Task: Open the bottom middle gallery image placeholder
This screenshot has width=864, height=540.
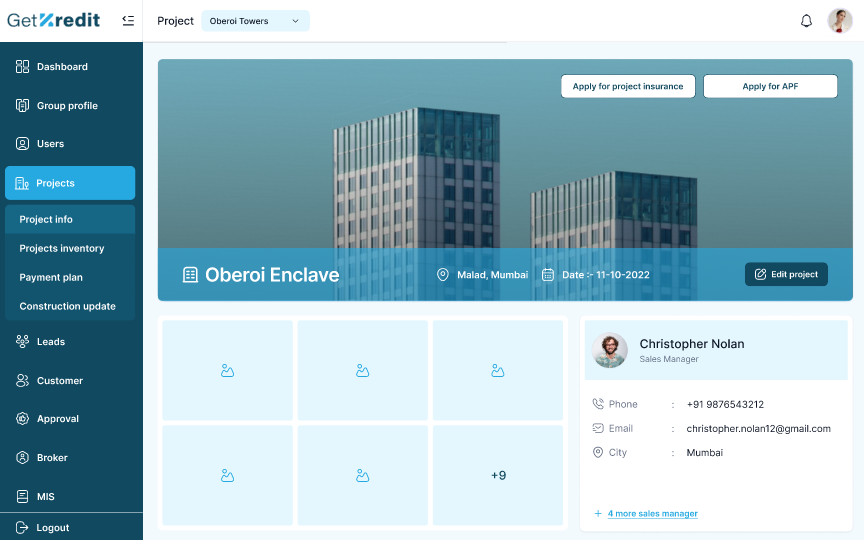Action: (x=363, y=475)
